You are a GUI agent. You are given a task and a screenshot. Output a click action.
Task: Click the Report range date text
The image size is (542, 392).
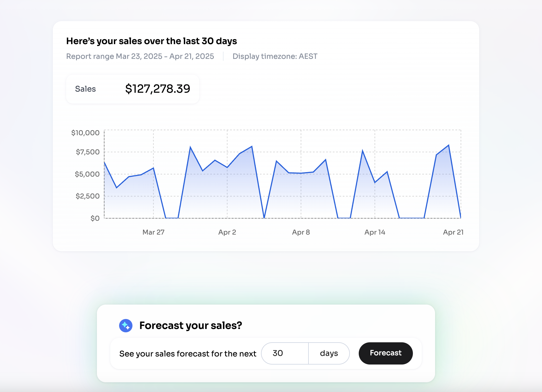point(140,56)
